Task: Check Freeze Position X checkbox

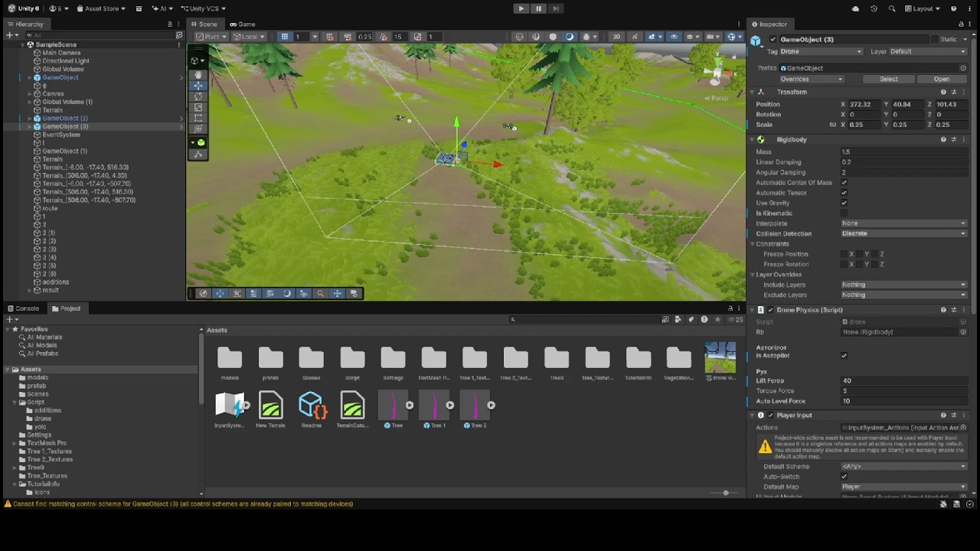Action: [x=844, y=254]
